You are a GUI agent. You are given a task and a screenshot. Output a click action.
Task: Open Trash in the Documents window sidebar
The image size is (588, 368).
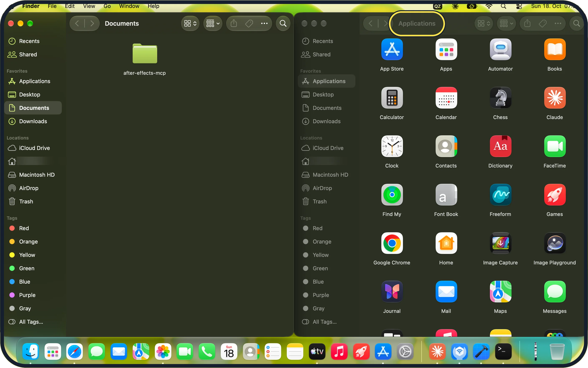(33, 202)
